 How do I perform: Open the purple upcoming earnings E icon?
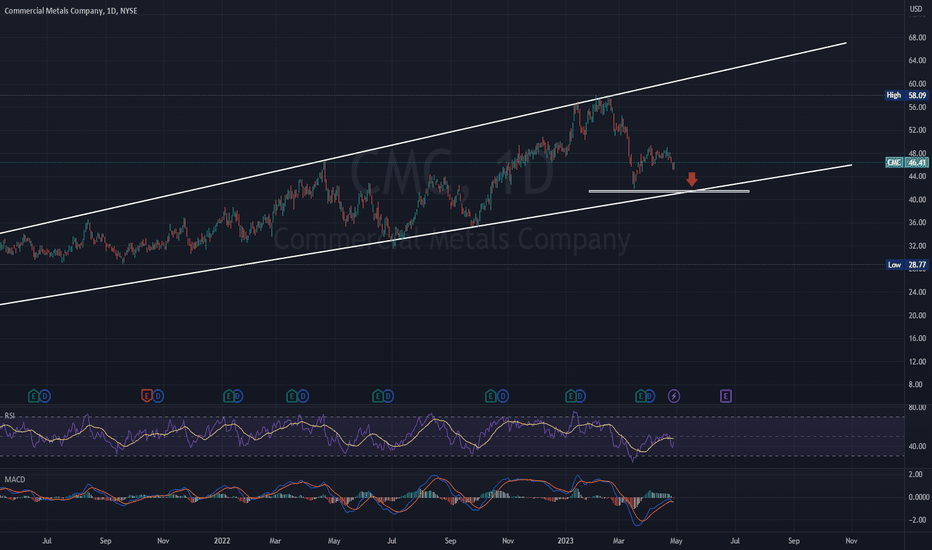pos(726,396)
